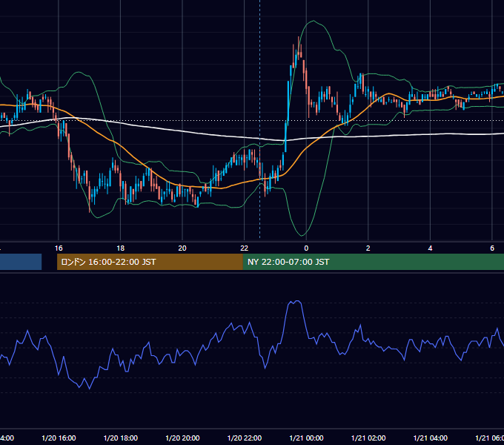Click the 1/20 20:00 date label

(x=182, y=438)
